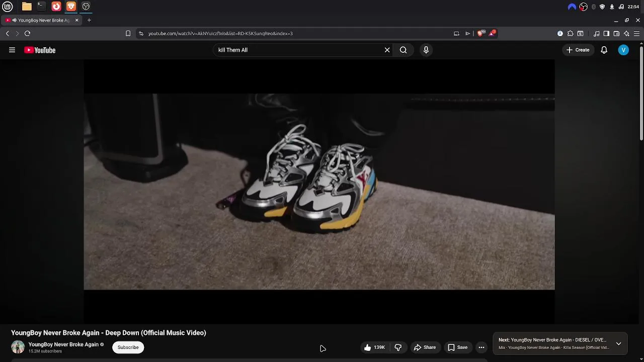644x362 pixels.
Task: Click the magnifier window extension icon
Action: 580,34
